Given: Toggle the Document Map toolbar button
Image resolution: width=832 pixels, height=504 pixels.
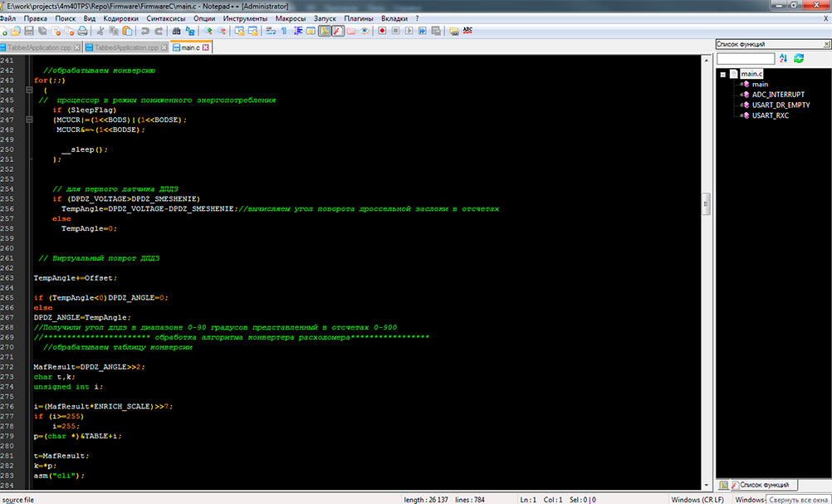Looking at the screenshot, I should point(325,31).
